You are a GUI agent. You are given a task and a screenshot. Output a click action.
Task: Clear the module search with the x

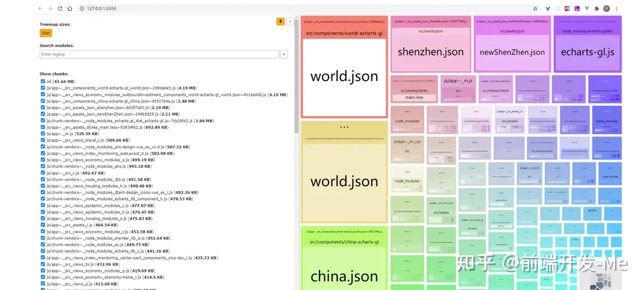[x=284, y=54]
